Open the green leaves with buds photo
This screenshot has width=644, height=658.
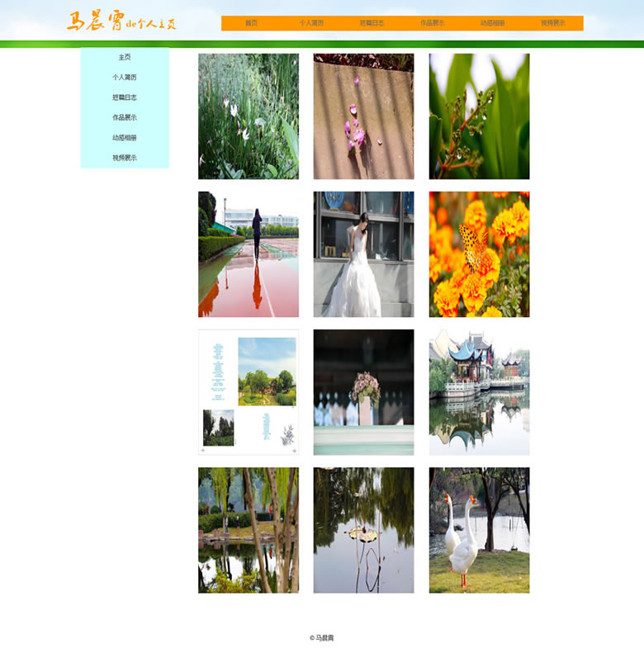click(479, 116)
